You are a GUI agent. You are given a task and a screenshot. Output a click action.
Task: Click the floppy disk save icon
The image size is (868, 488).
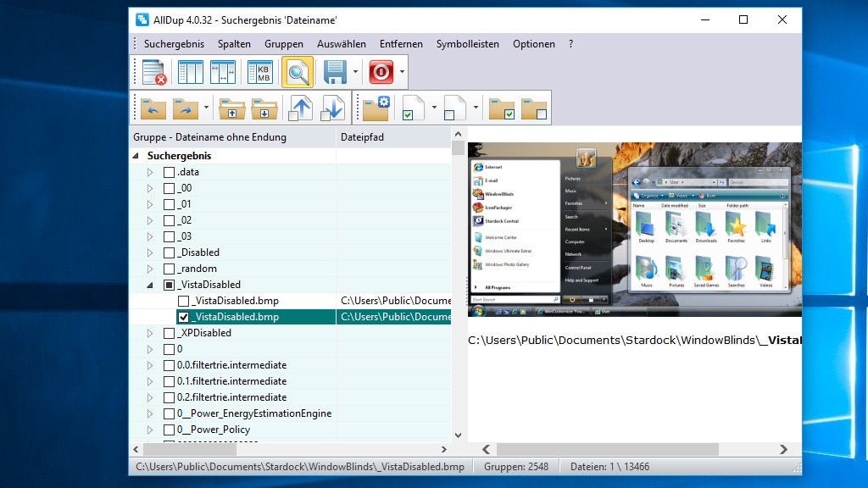tap(335, 72)
